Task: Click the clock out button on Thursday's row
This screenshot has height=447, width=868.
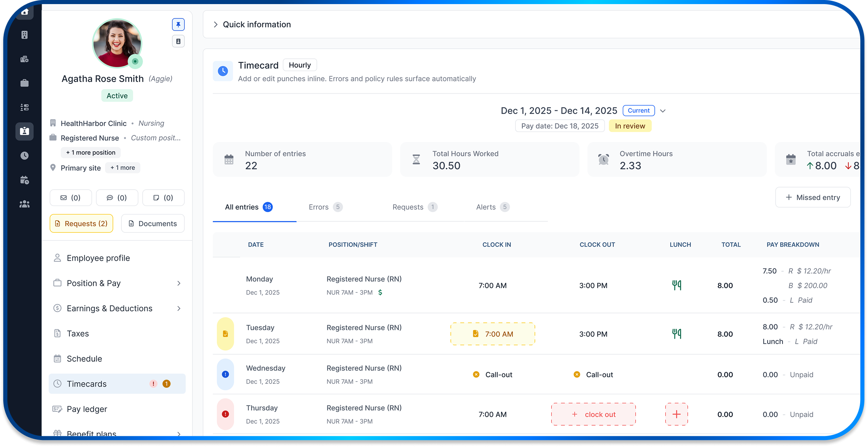Action: tap(593, 414)
